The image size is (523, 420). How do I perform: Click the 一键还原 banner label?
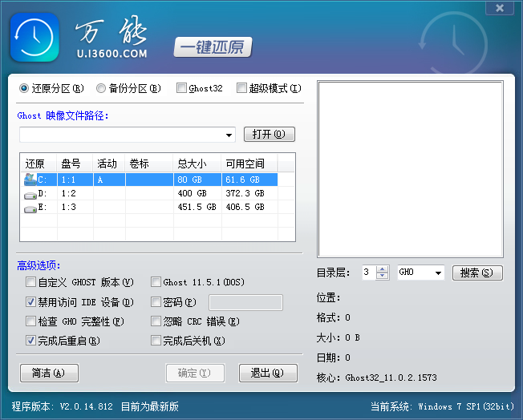click(x=213, y=46)
